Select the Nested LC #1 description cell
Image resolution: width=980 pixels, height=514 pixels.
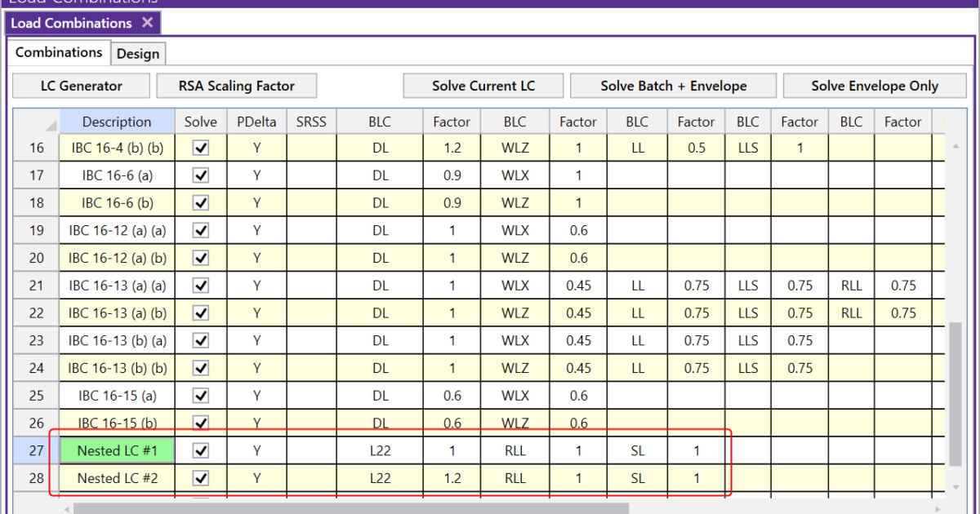116,450
